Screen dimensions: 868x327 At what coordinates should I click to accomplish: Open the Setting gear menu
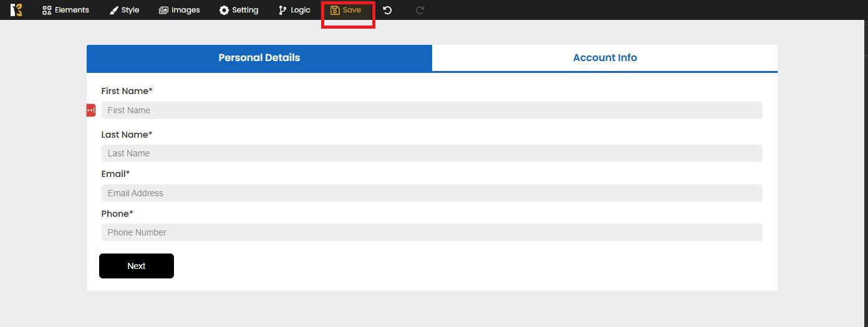pyautogui.click(x=238, y=10)
